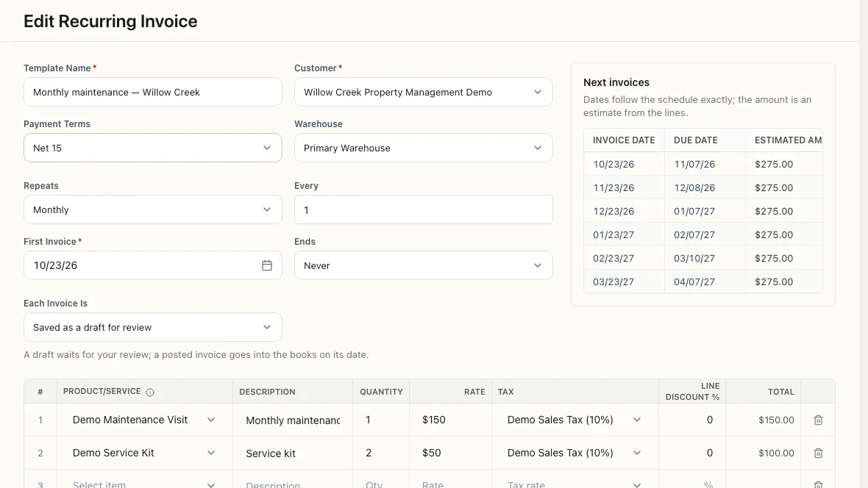Viewport: 868px width, 488px height.
Task: Edit Monthly maintenance description on line 1
Action: point(293,420)
